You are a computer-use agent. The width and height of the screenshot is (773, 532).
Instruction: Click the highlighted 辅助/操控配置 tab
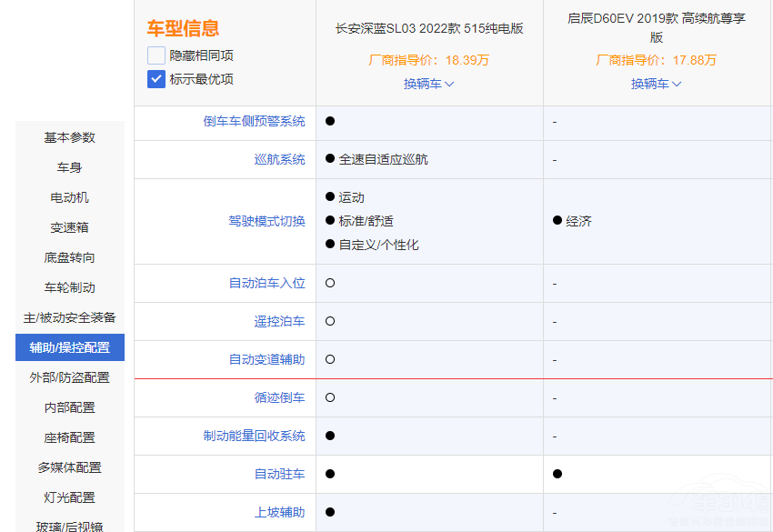pyautogui.click(x=70, y=347)
